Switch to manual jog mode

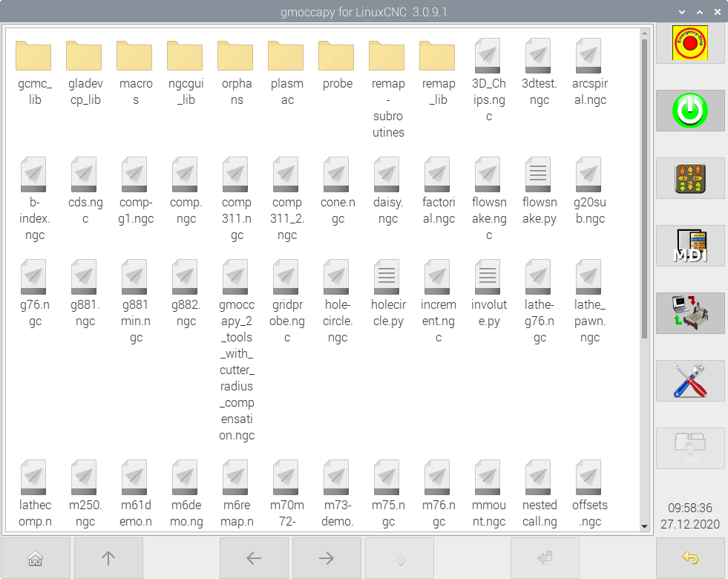point(689,179)
